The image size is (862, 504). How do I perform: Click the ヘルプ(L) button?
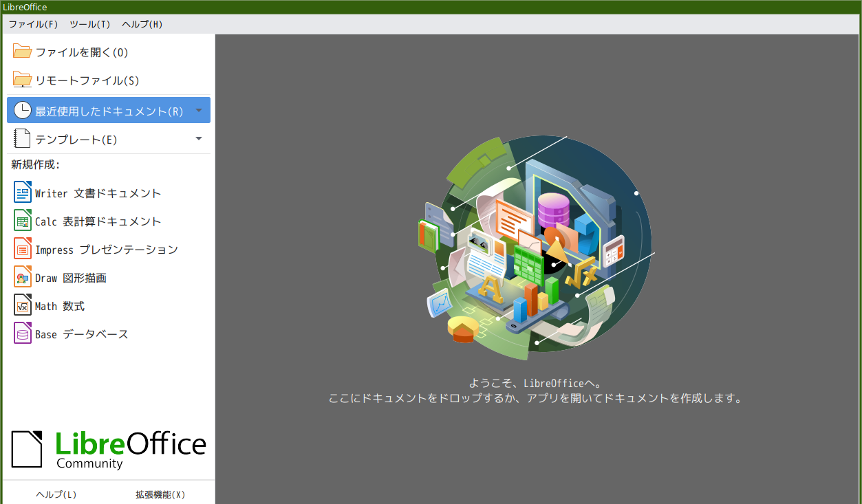pyautogui.click(x=56, y=494)
